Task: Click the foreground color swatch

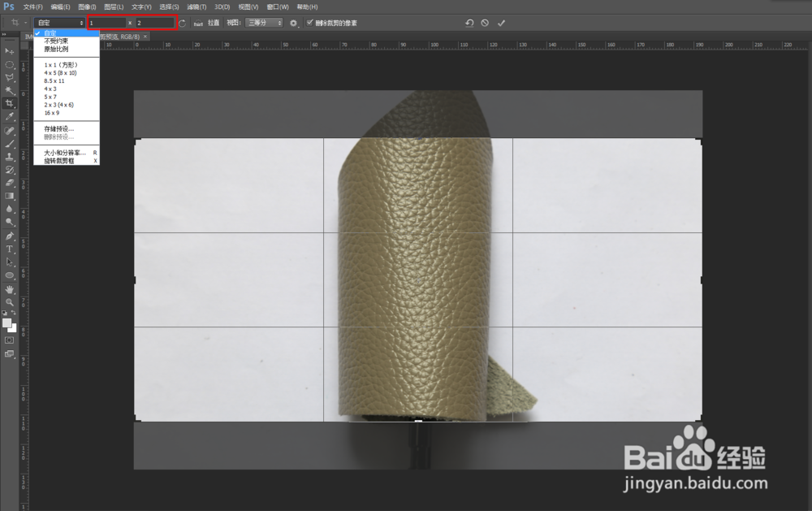Action: 6,323
